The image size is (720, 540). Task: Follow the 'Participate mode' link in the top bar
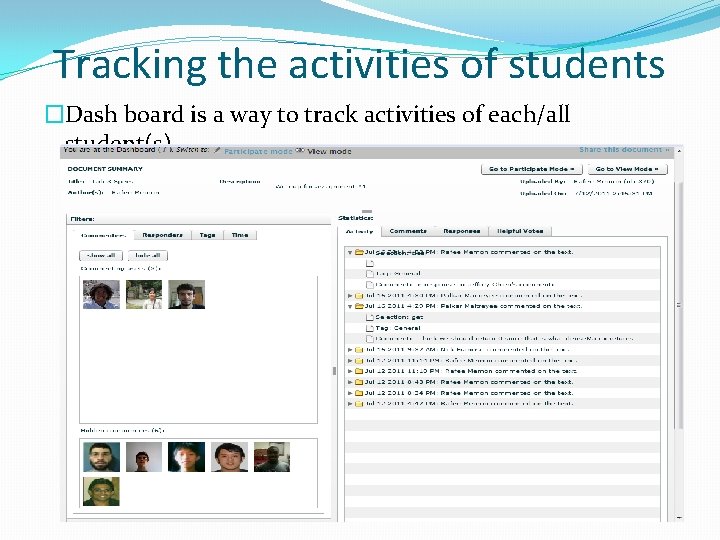(x=258, y=151)
